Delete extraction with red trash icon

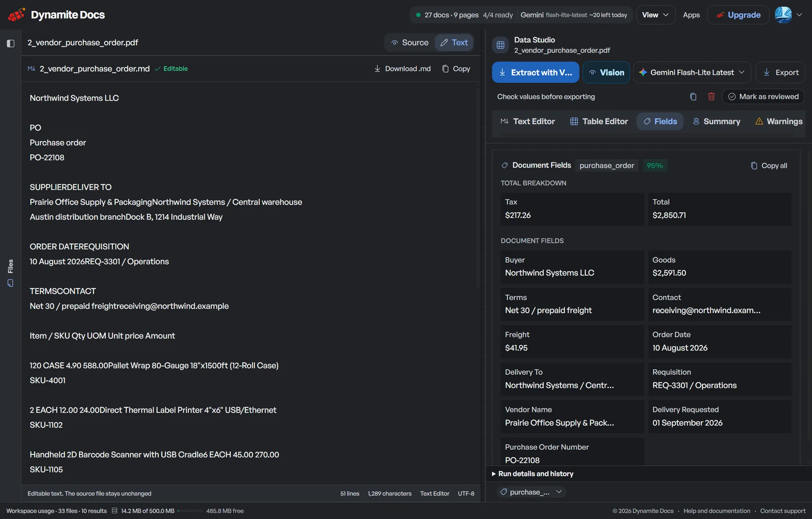coord(711,97)
